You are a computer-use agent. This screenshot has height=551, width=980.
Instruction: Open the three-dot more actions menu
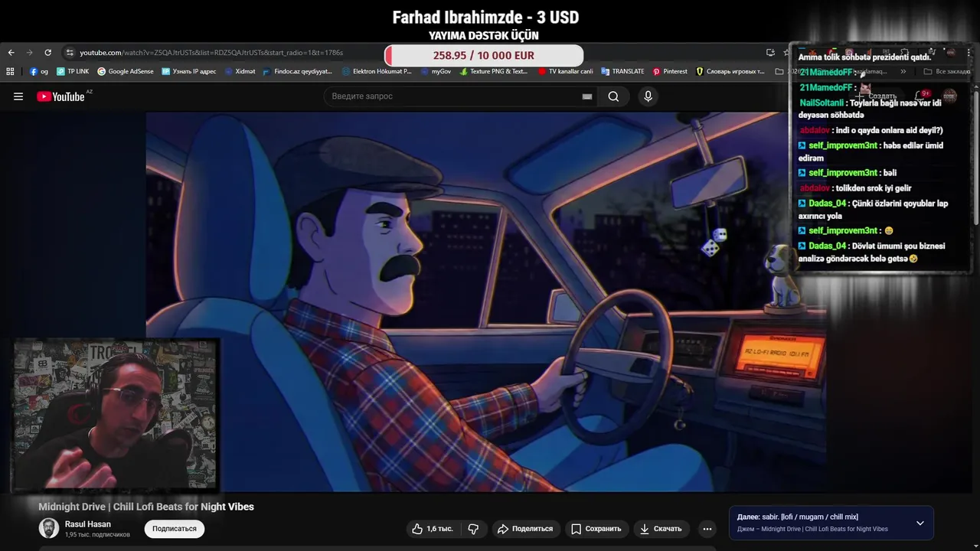[707, 529]
